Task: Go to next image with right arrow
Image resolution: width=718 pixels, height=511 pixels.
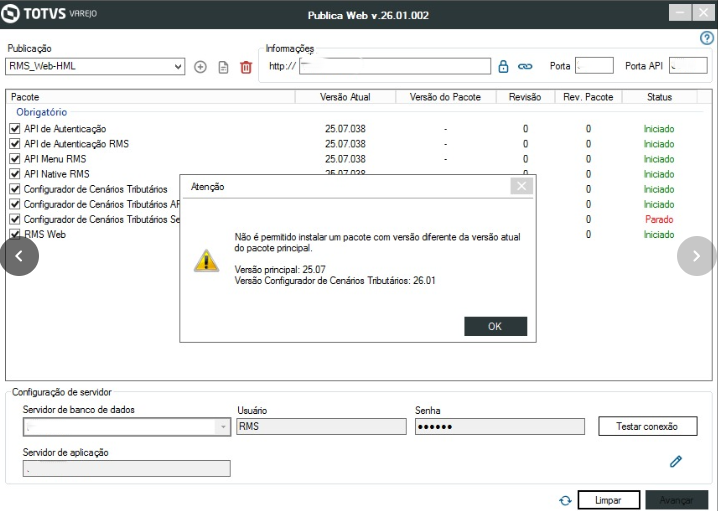Action: (x=696, y=256)
